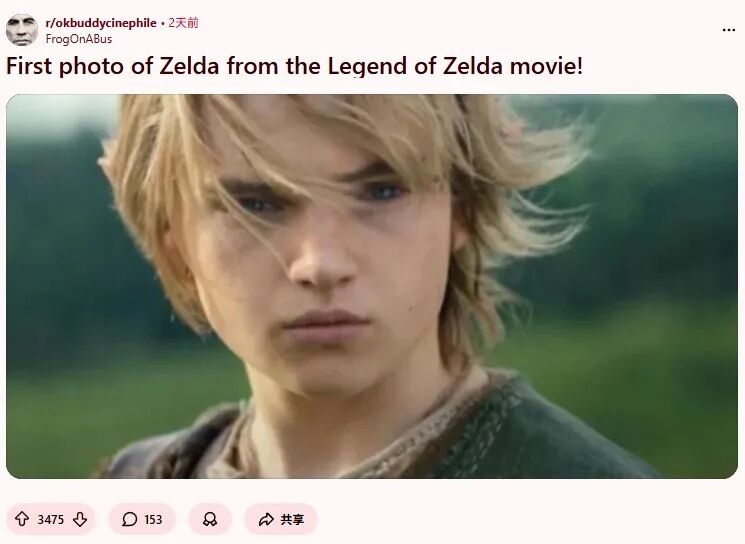The image size is (745, 544).
Task: Click 'First photo' at the title start
Action: pyautogui.click(x=65, y=66)
